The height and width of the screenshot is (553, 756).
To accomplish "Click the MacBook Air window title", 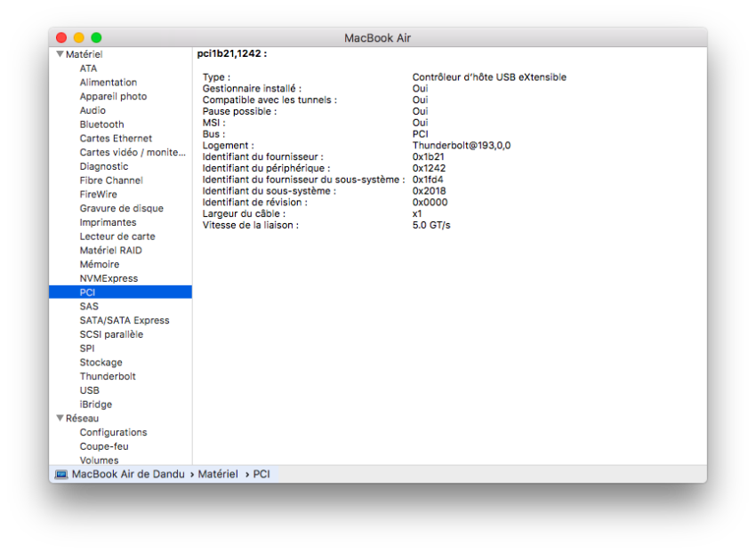I will point(377,37).
